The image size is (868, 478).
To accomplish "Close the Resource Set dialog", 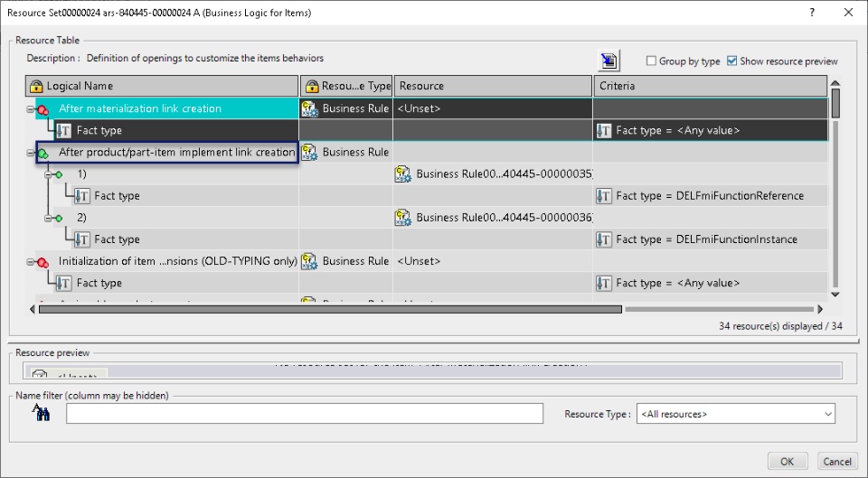I will pos(848,12).
